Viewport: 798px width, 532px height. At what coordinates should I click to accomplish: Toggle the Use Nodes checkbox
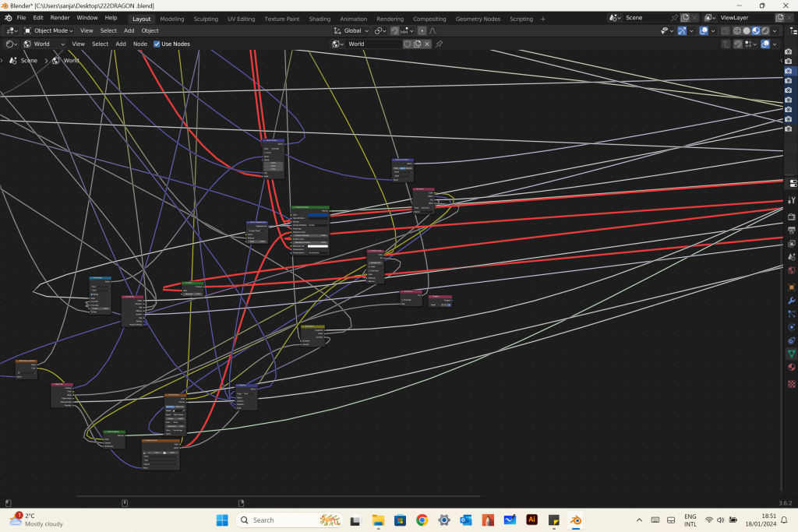(157, 44)
